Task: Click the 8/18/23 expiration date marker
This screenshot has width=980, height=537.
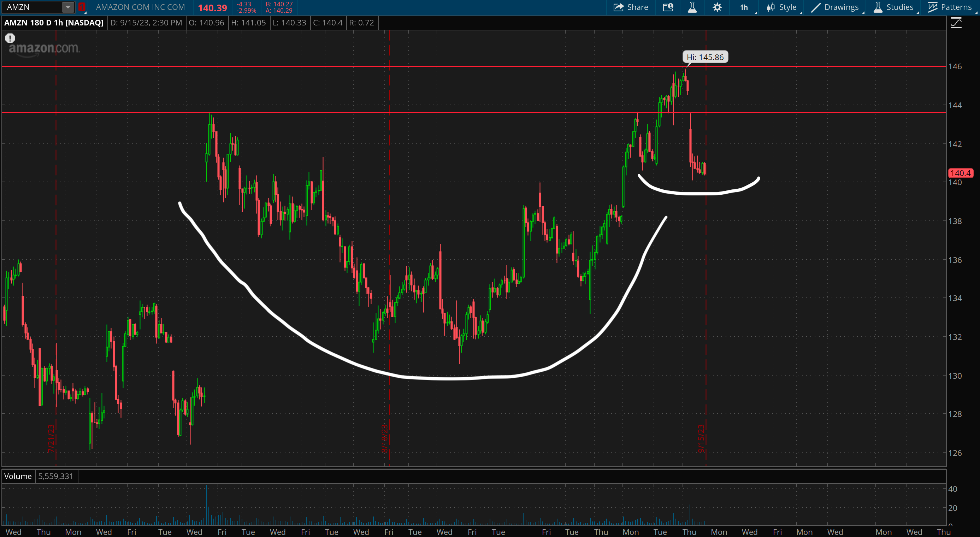Action: click(x=385, y=439)
